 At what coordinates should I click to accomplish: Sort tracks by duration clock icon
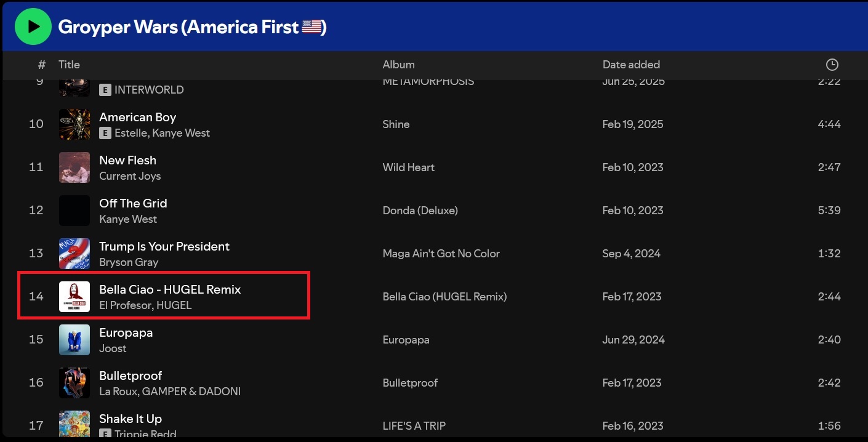click(832, 65)
